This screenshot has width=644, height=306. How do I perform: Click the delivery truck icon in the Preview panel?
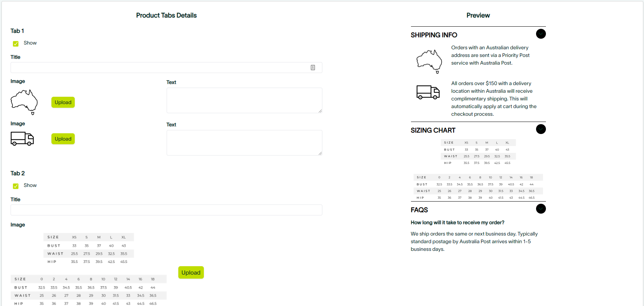[428, 92]
